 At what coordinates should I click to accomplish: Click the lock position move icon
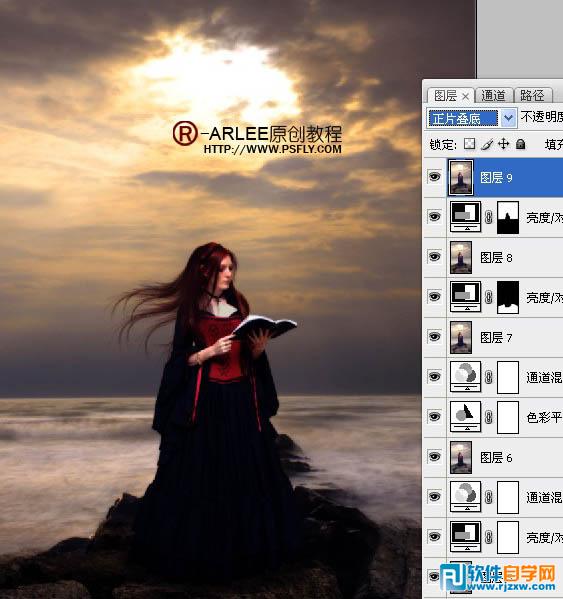(504, 144)
